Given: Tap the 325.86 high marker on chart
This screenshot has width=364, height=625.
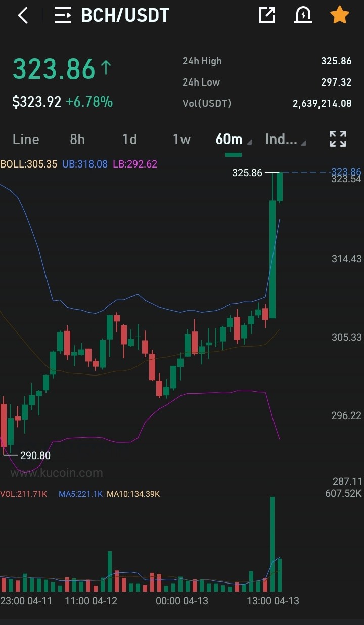Looking at the screenshot, I should pos(247,173).
